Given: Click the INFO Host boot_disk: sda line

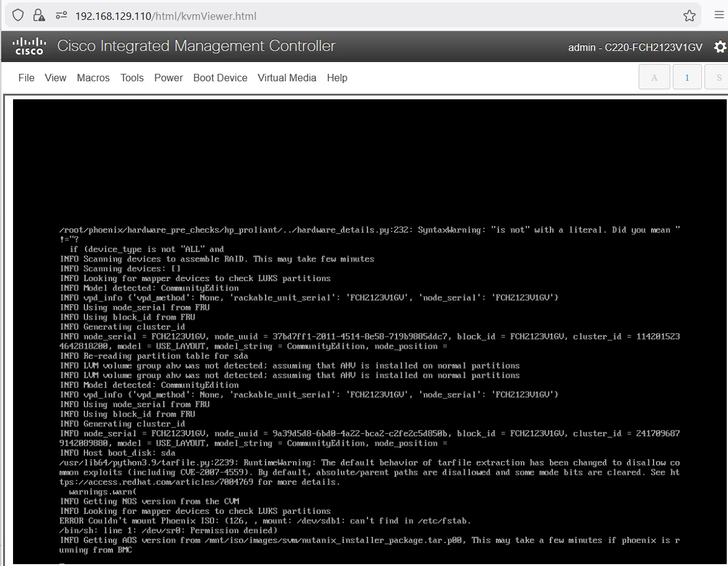Looking at the screenshot, I should click(117, 452).
